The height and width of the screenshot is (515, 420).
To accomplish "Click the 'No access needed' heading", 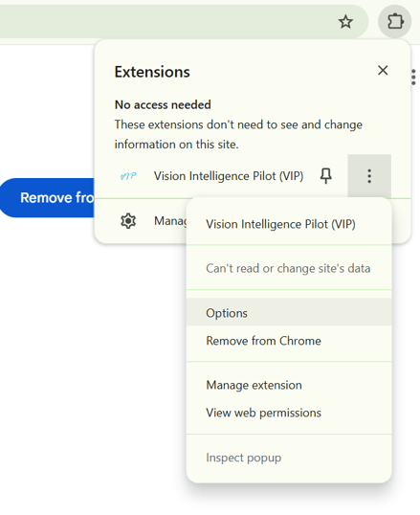I will [163, 104].
